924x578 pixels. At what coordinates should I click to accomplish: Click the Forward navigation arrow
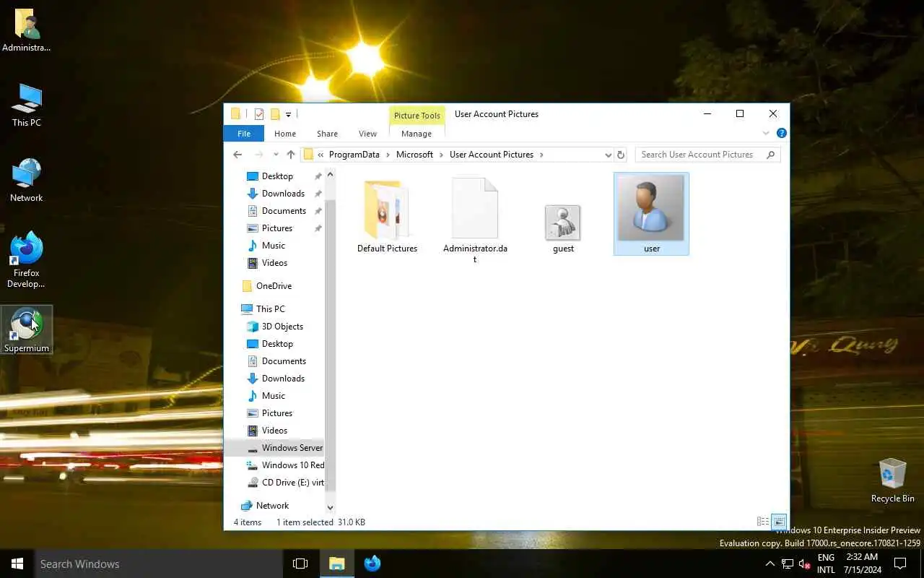pos(258,155)
